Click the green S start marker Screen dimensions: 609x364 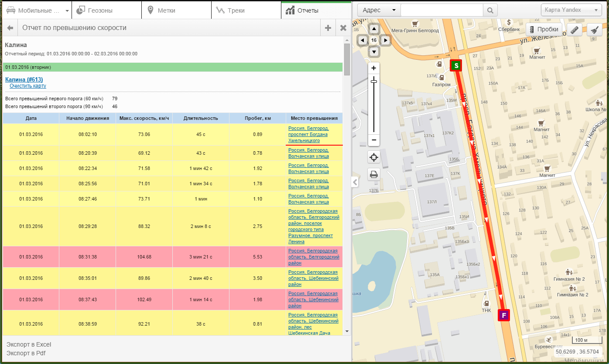(x=456, y=65)
